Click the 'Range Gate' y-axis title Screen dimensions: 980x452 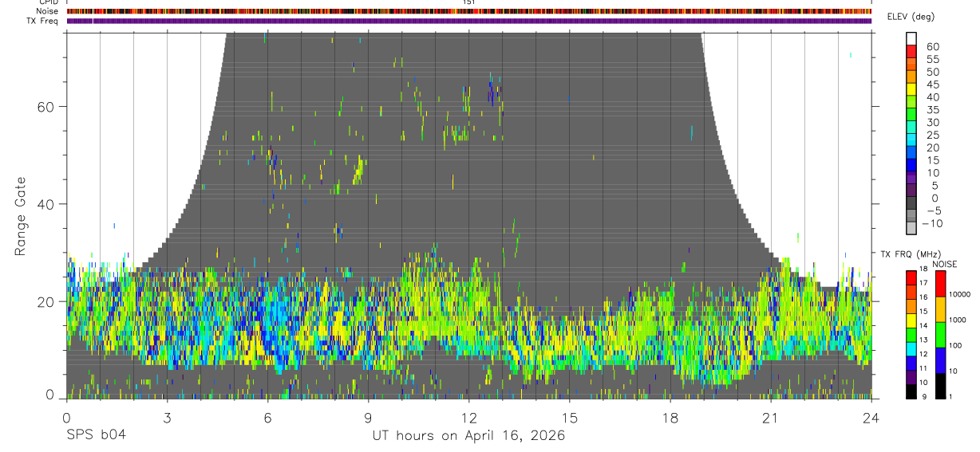pos(21,217)
